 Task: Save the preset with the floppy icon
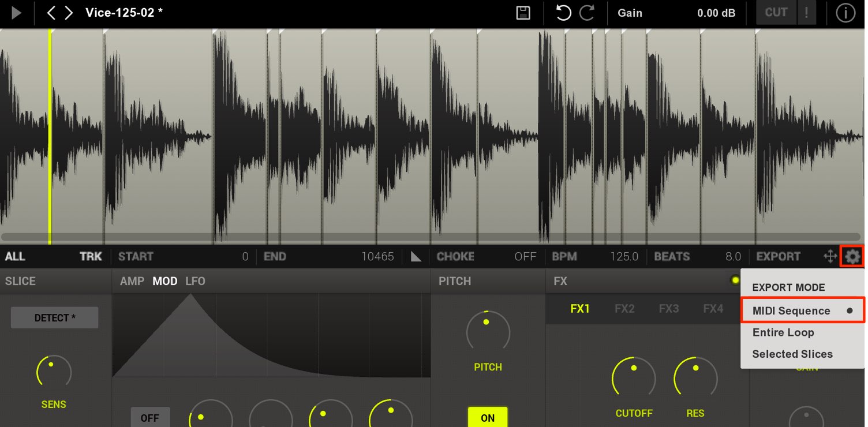click(523, 13)
